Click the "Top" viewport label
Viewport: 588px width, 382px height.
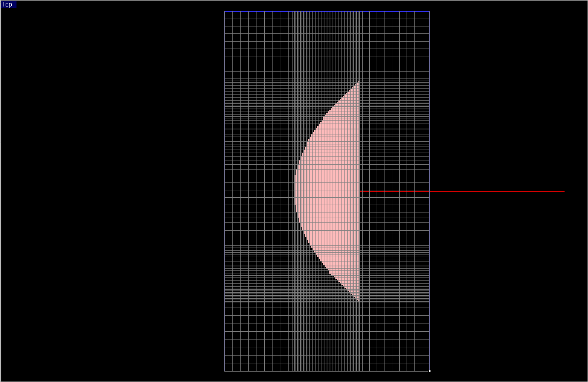8,5
